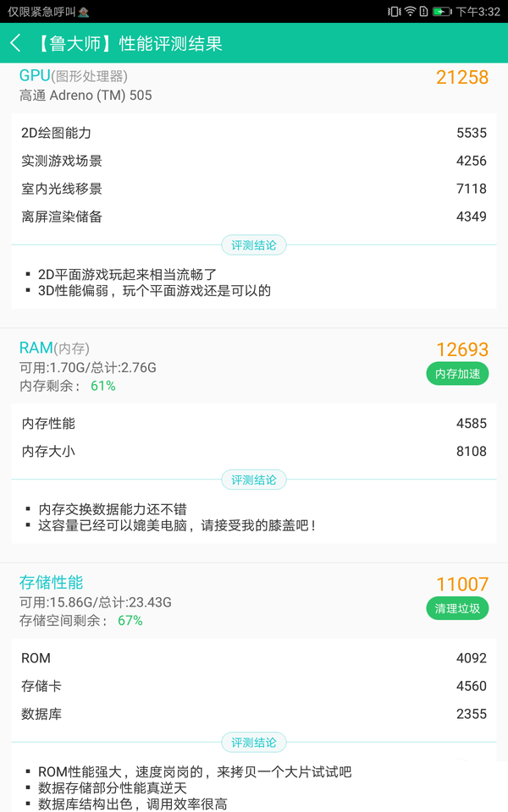This screenshot has height=812, width=508.
Task: Tap the cellular signal icon
Action: tap(426, 12)
